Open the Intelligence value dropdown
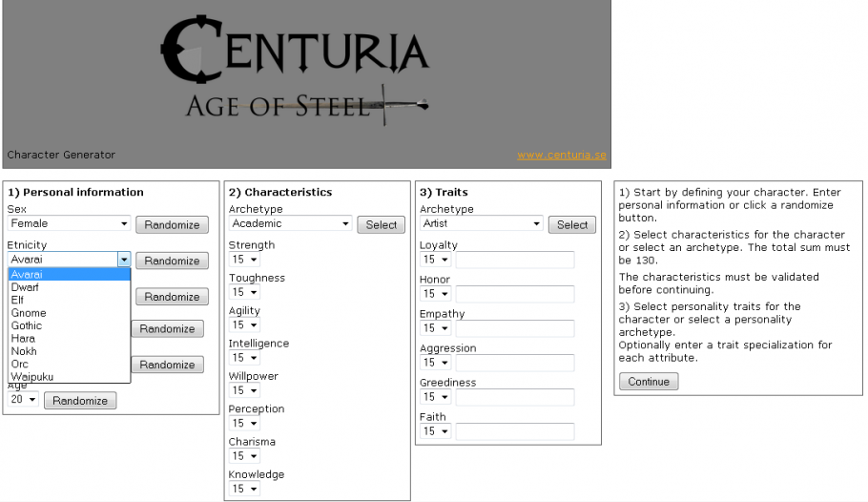This screenshot has width=868, height=502. [244, 357]
